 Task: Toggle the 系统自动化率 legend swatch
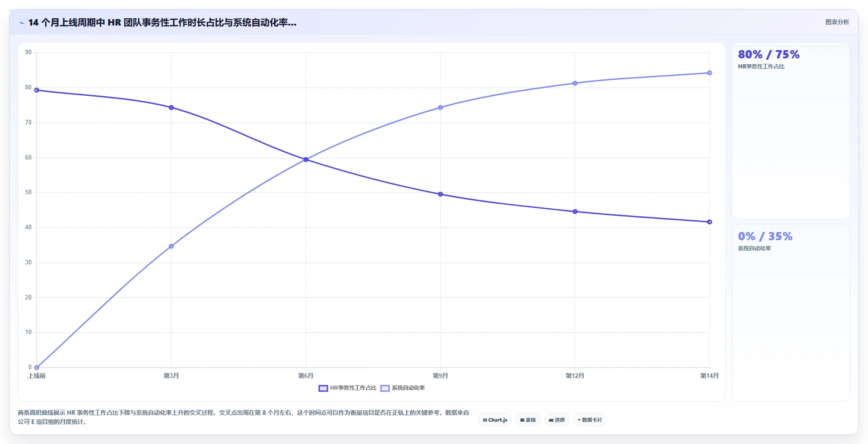click(x=385, y=388)
